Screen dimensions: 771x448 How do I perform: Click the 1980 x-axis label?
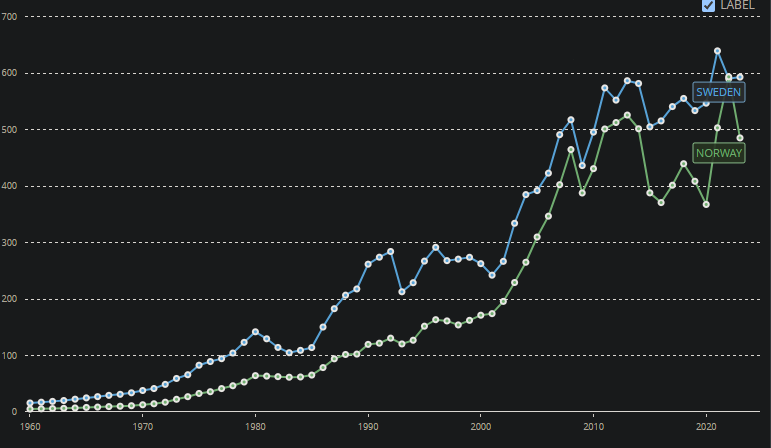255,427
